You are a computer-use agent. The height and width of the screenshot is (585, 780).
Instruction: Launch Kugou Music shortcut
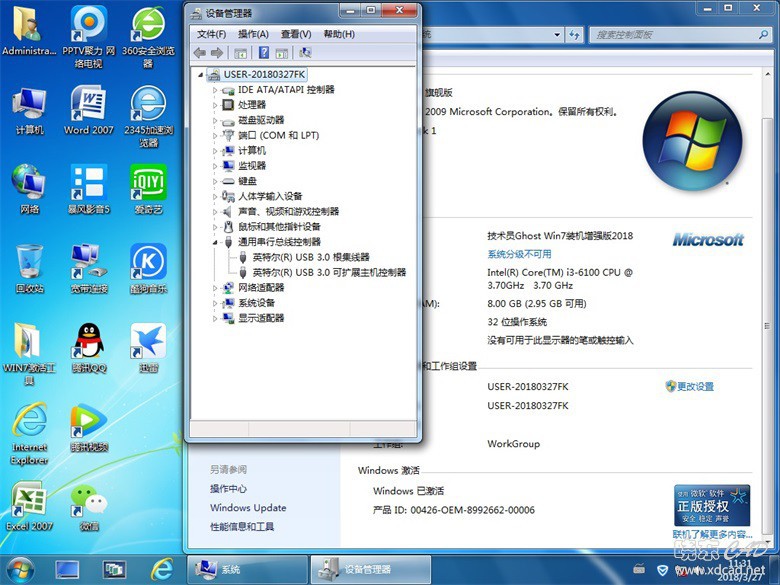[x=148, y=269]
